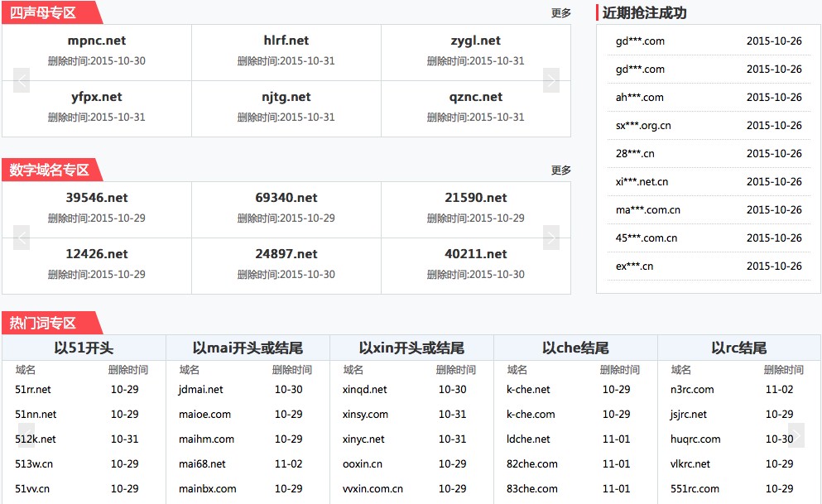Click the sx***.org.cn entry in 近期抢注成功

643,126
